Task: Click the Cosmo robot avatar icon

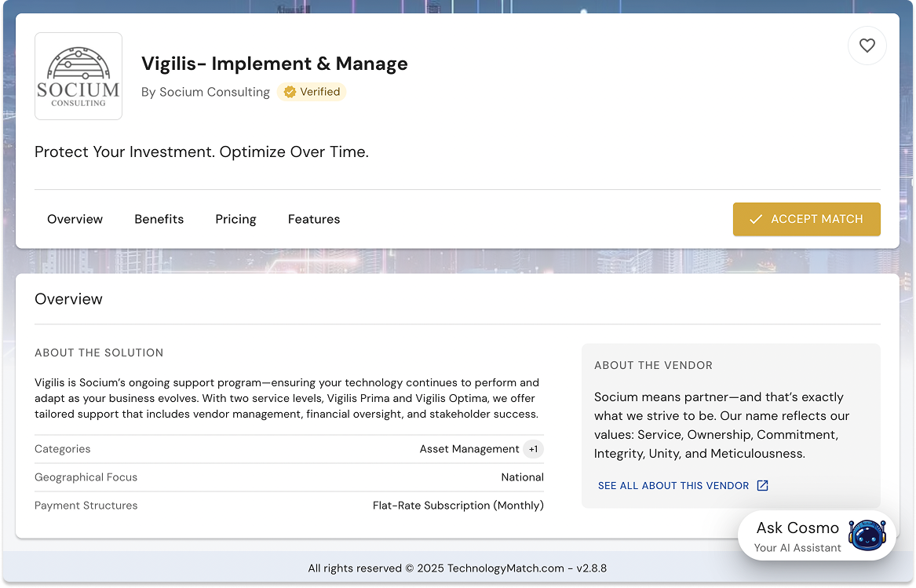Action: click(x=867, y=535)
